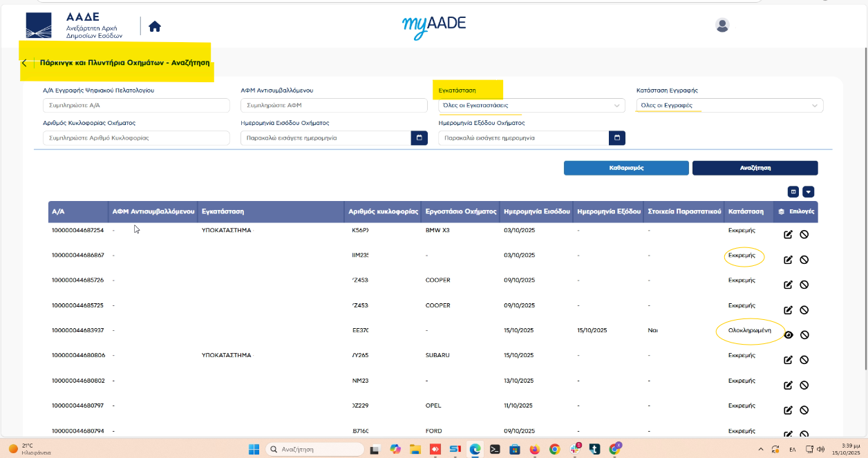Edit the OPEL vehicle record
868x458 pixels.
pyautogui.click(x=788, y=410)
